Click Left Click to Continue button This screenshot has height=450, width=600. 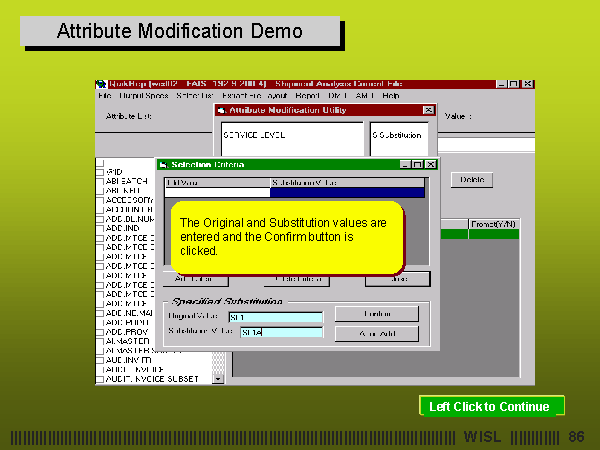[x=491, y=406]
